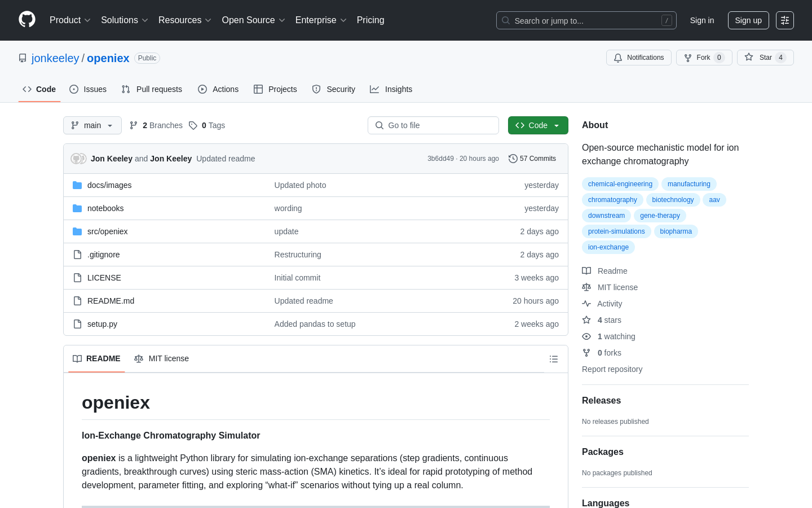Open the .gitignore file
Image resolution: width=812 pixels, height=508 pixels.
tap(104, 255)
